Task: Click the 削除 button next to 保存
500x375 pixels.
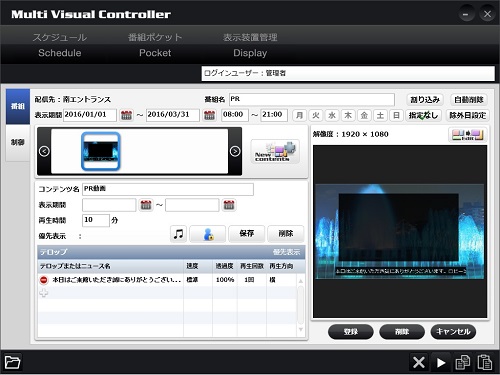Action: click(286, 233)
